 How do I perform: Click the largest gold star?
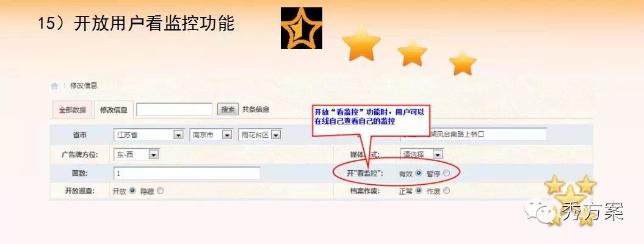click(361, 44)
